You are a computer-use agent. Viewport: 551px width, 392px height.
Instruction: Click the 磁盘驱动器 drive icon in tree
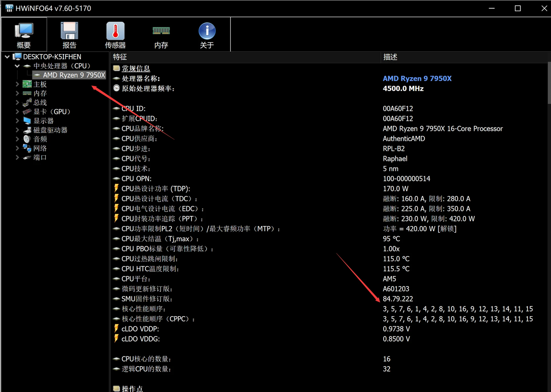point(27,130)
